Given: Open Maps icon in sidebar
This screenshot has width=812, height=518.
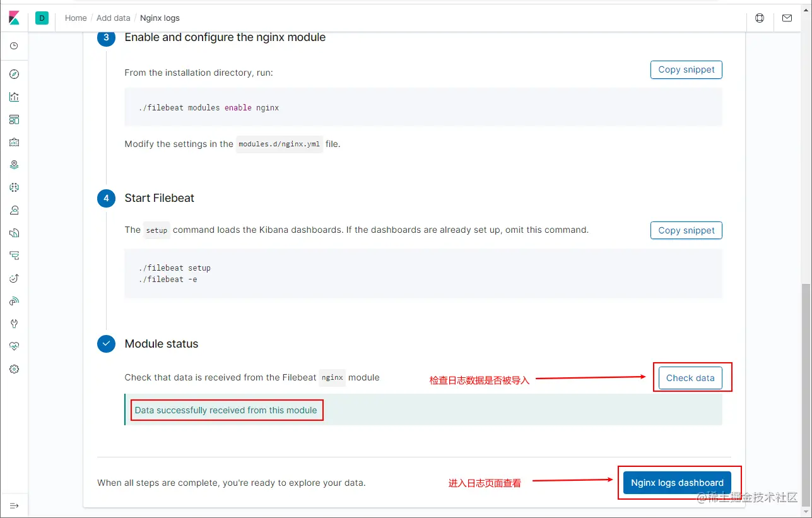Looking at the screenshot, I should 14,165.
